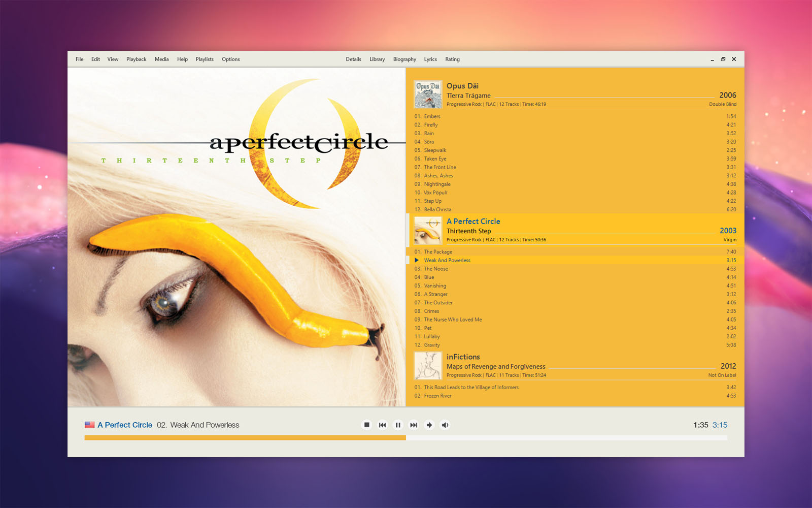Select track 05. Vanishing
Viewport: 812px width, 508px height.
click(575, 285)
